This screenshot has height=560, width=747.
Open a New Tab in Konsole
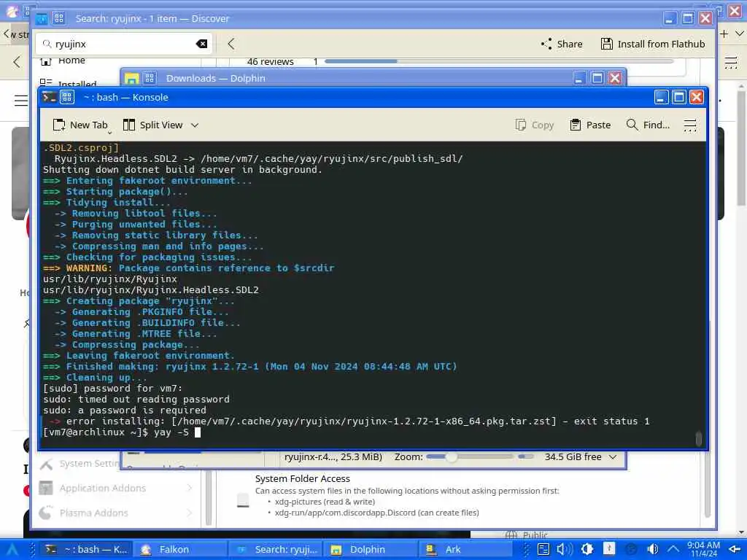tap(80, 125)
